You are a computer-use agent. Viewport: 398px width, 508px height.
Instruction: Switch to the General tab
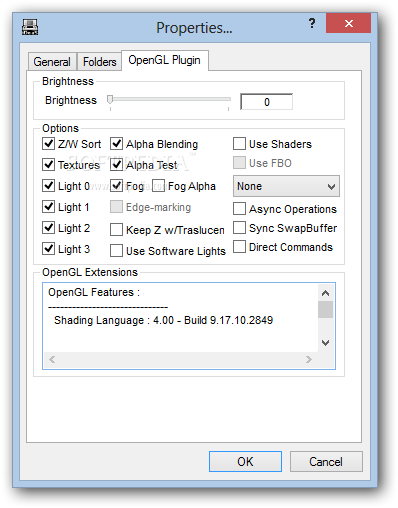click(x=52, y=62)
